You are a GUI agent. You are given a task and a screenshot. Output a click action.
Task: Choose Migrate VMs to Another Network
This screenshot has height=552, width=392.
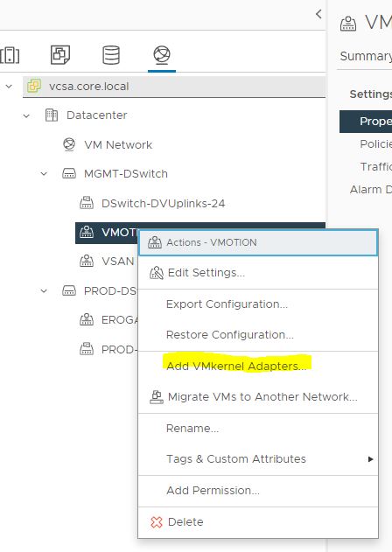click(x=262, y=397)
